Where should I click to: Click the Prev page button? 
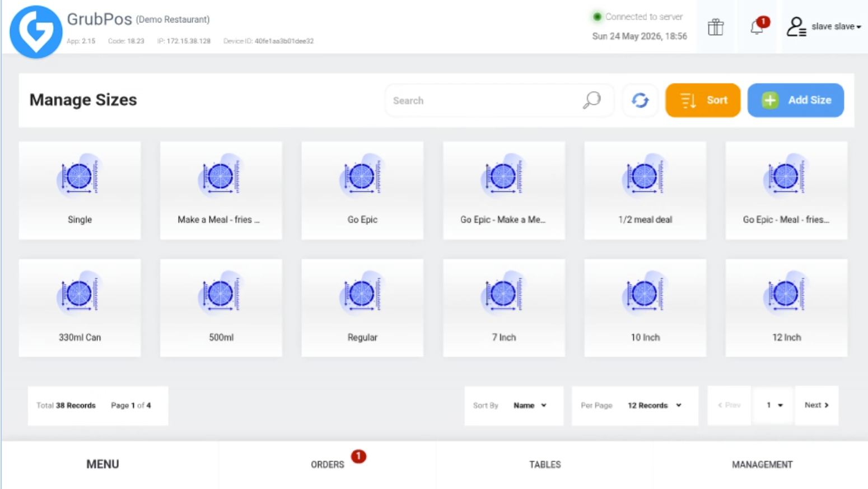click(729, 405)
